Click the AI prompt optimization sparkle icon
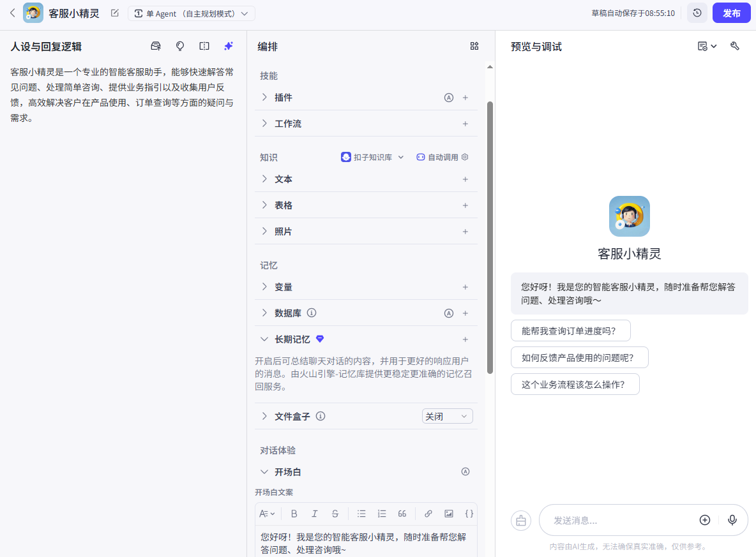 228,46
